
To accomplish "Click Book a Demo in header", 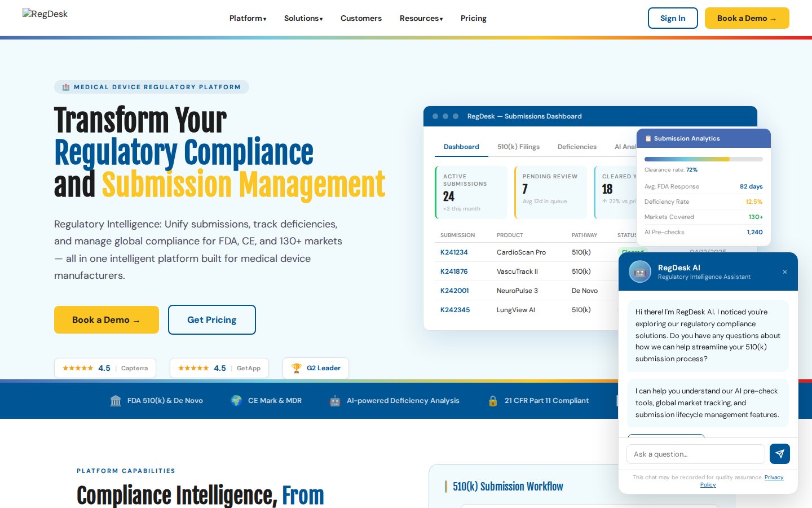I will pos(747,18).
